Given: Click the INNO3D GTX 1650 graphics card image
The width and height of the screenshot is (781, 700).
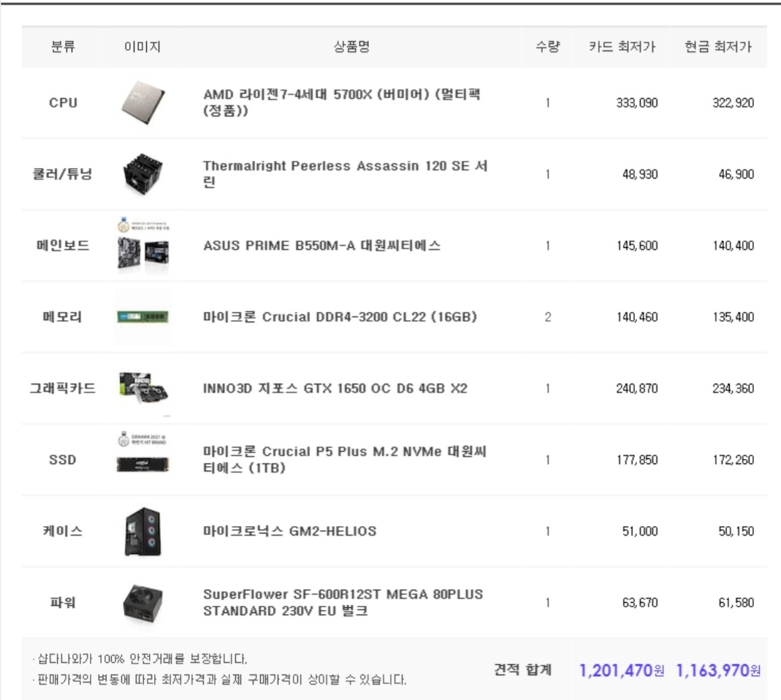Looking at the screenshot, I should point(143,388).
